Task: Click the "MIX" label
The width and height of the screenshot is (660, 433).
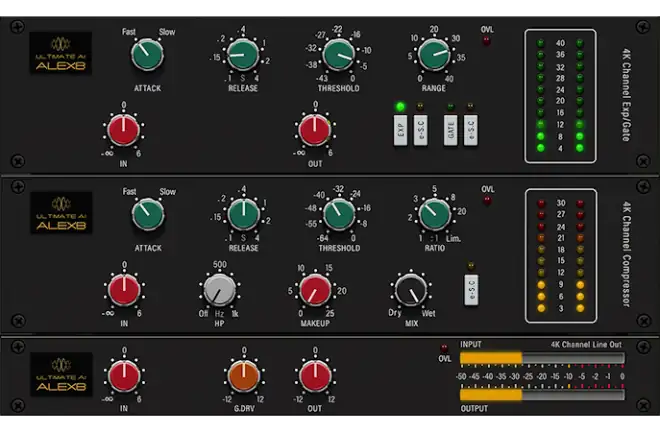Action: 412,324
